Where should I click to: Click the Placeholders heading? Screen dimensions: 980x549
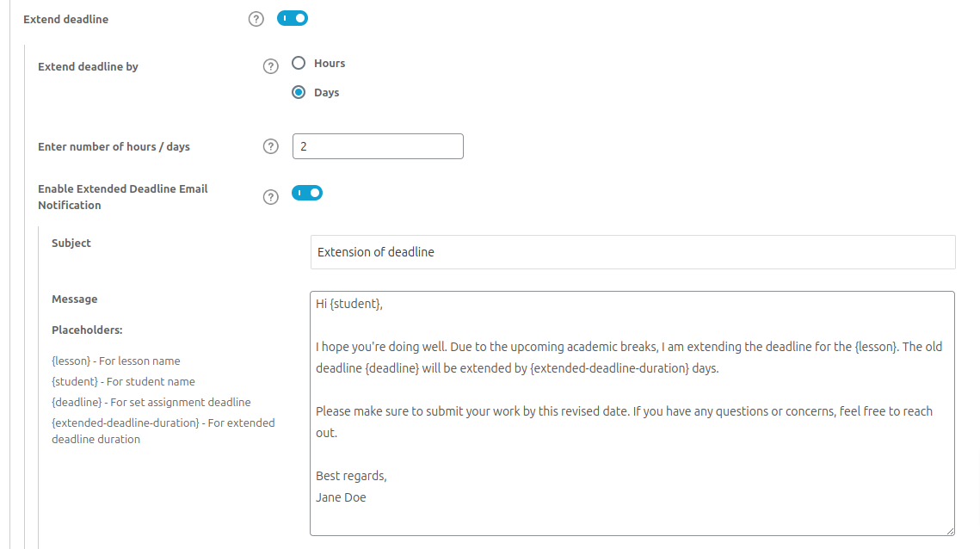pos(87,330)
